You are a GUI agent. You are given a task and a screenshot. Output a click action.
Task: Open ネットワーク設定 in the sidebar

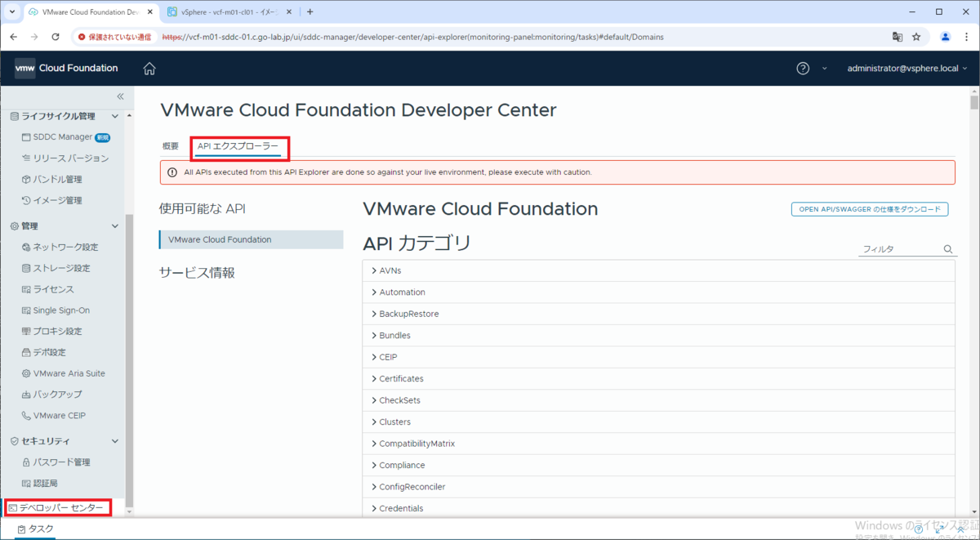click(x=60, y=247)
